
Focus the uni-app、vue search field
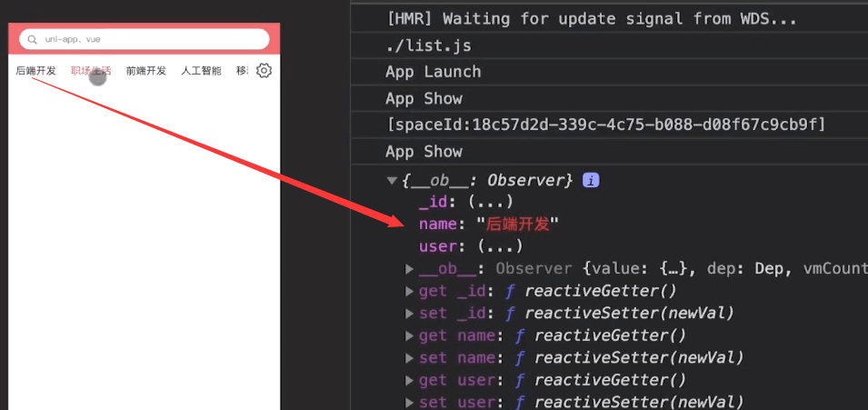click(x=144, y=39)
